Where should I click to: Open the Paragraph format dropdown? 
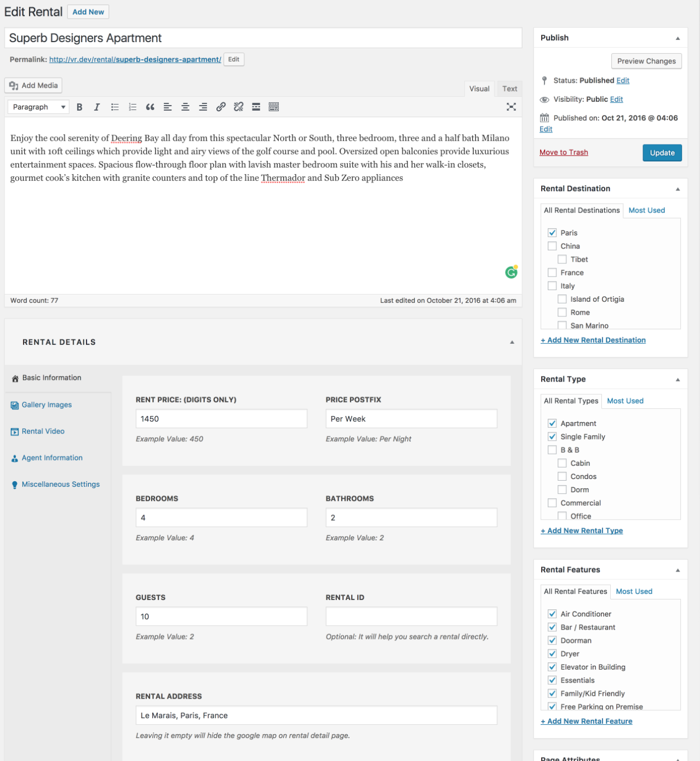[38, 107]
